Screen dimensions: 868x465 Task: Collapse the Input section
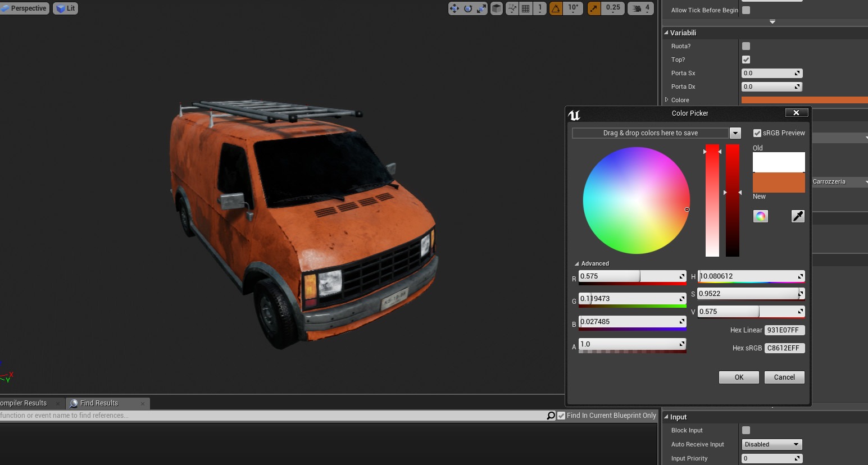click(666, 417)
